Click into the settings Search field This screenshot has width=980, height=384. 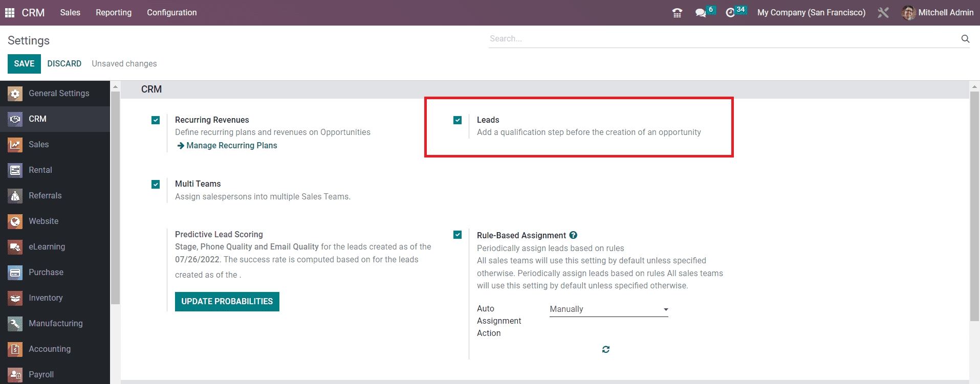click(722, 39)
